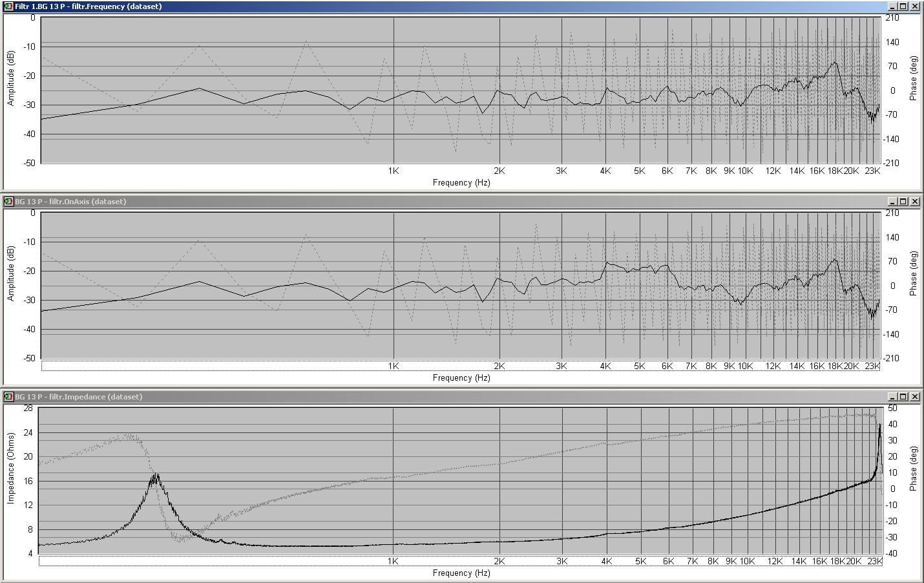Click the 'Impedance (Ohms)' axis label
The width and height of the screenshot is (924, 583).
(11, 468)
